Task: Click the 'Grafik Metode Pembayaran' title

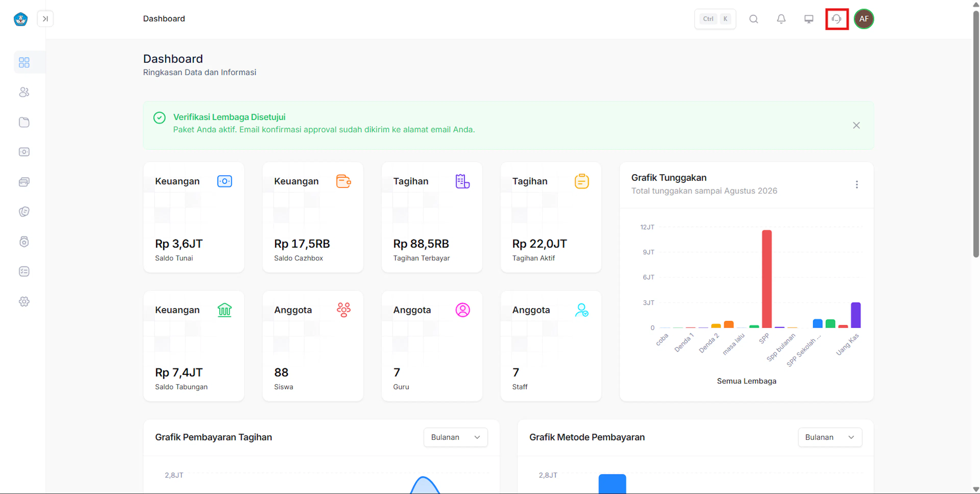Action: tap(587, 437)
